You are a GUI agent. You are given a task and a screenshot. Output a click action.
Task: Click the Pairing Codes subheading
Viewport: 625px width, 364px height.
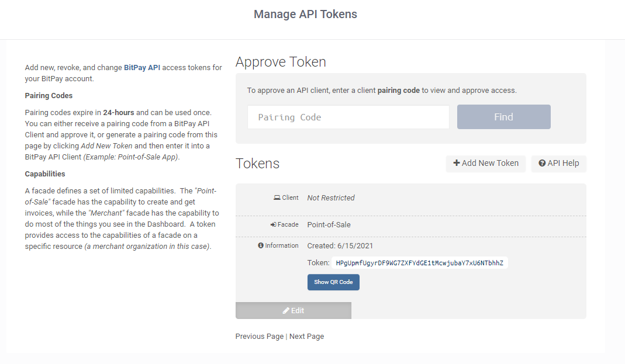[49, 96]
